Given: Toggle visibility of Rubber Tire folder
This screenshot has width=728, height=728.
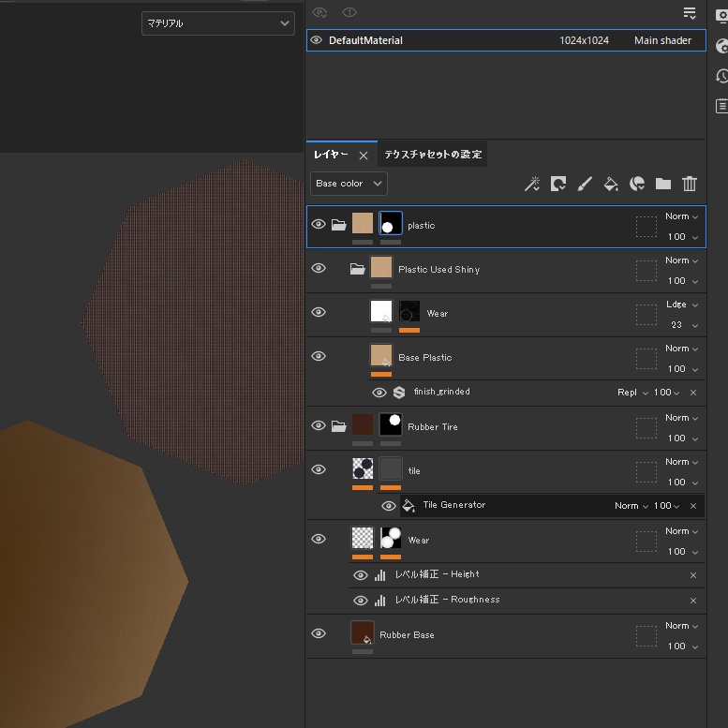Looking at the screenshot, I should tap(319, 425).
